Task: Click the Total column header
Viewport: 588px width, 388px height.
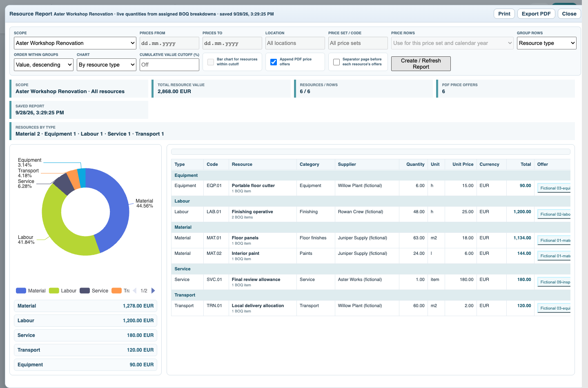Action: pos(520,164)
